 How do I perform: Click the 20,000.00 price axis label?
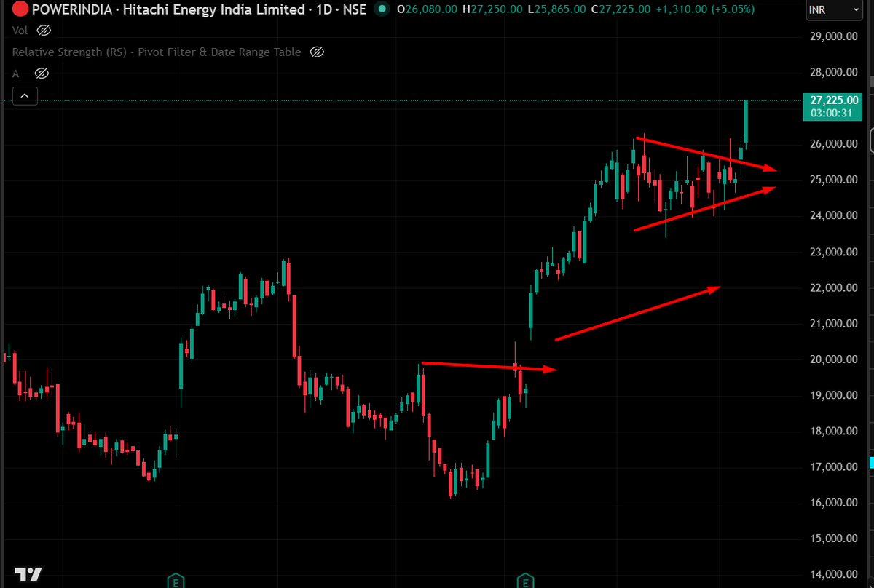(834, 359)
